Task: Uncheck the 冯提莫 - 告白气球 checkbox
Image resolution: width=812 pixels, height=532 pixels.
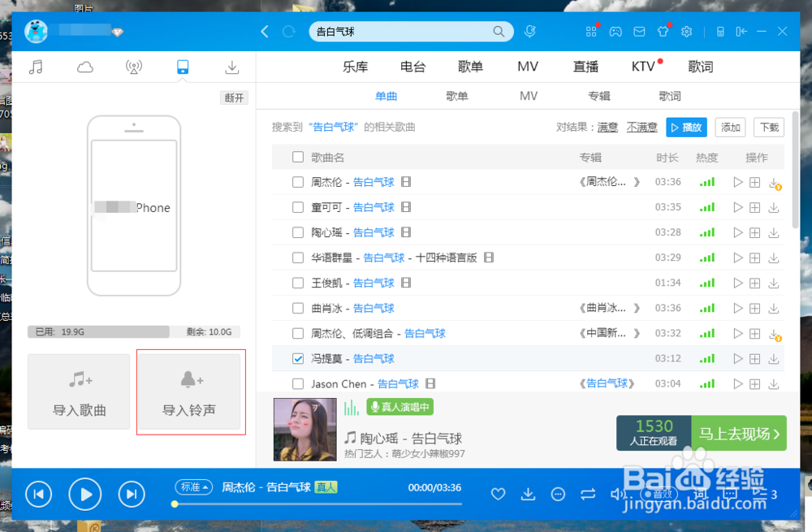Action: (298, 358)
